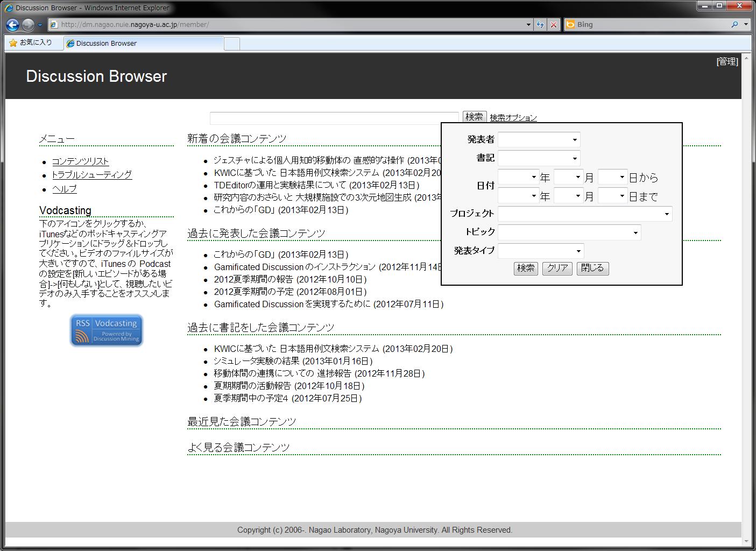Click 検索 button in options panel
Screen dimensions: 756x551
526,269
